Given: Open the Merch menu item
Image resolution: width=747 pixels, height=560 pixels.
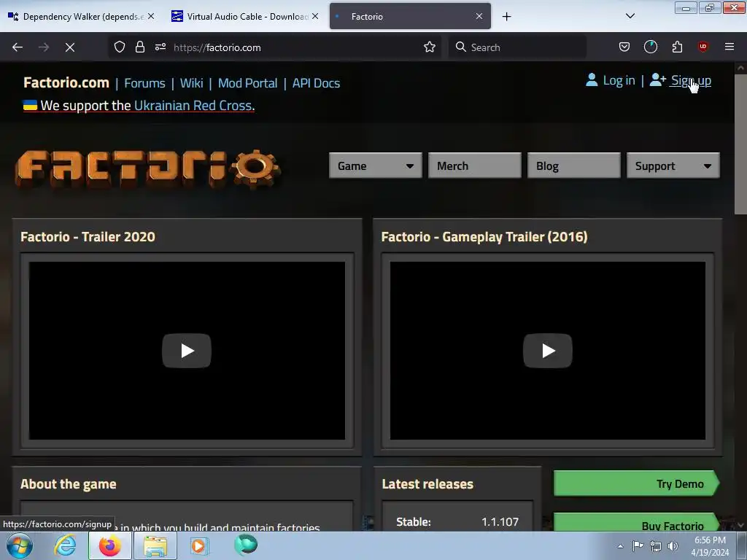Looking at the screenshot, I should 474,166.
